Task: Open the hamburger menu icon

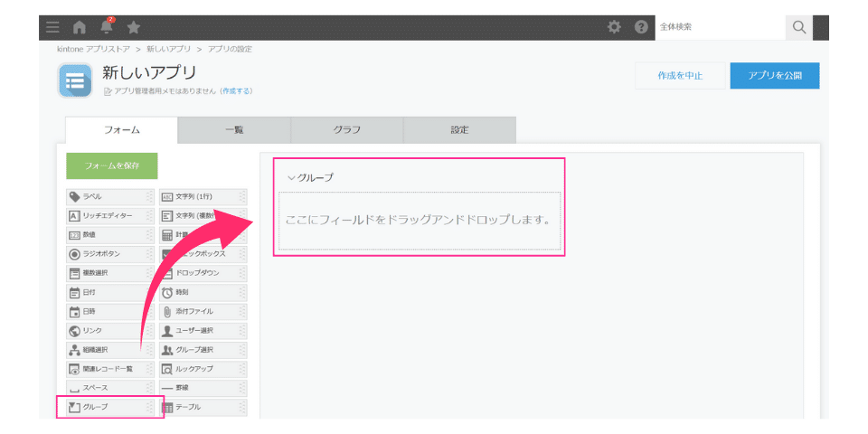Action: [x=52, y=27]
